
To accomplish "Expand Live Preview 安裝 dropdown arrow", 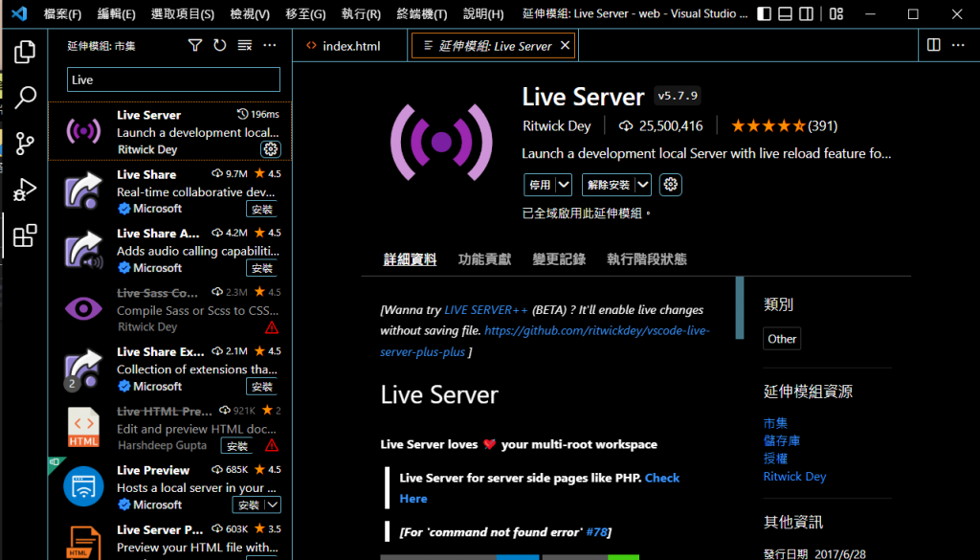I will 273,504.
